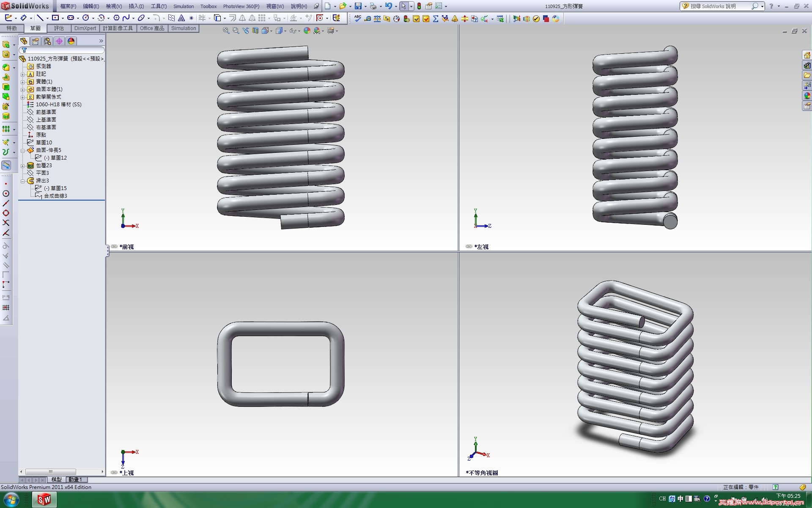Open the Save button dropdown arrow
Image resolution: width=812 pixels, height=508 pixels.
click(x=365, y=6)
